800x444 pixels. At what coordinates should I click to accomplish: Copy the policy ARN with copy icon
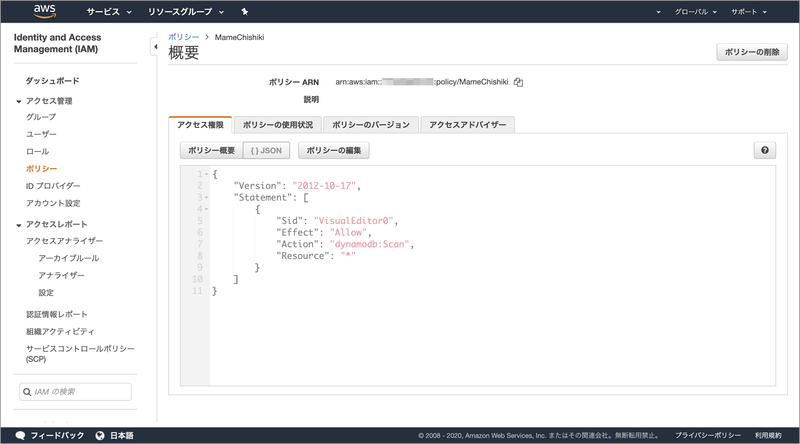click(x=518, y=82)
